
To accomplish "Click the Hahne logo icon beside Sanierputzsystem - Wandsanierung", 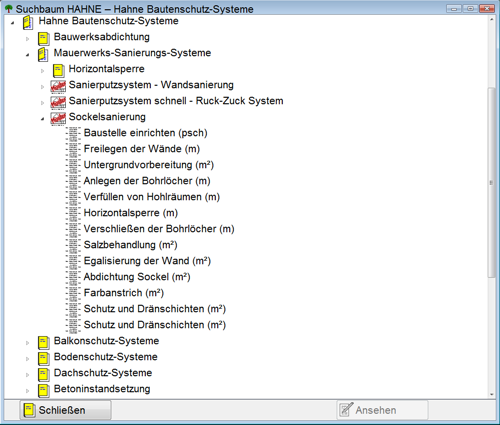I will point(58,86).
